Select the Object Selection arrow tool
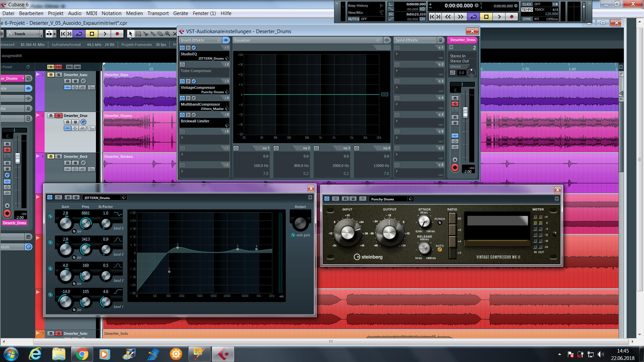This screenshot has width=644, height=362. click(x=130, y=34)
